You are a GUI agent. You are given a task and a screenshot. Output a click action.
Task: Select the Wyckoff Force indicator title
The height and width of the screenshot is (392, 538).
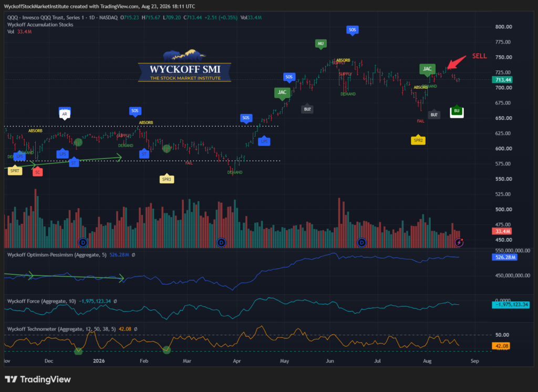42,302
